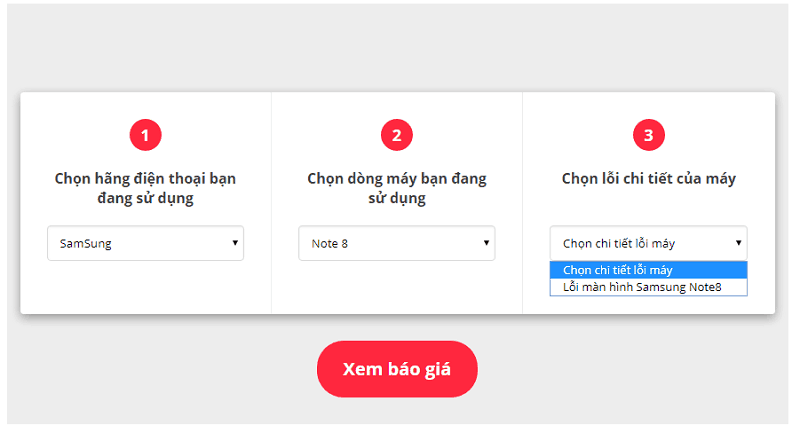800x425 pixels.
Task: Click heading 'Chọn lỗi chi tiết của máy'
Action: [x=648, y=179]
